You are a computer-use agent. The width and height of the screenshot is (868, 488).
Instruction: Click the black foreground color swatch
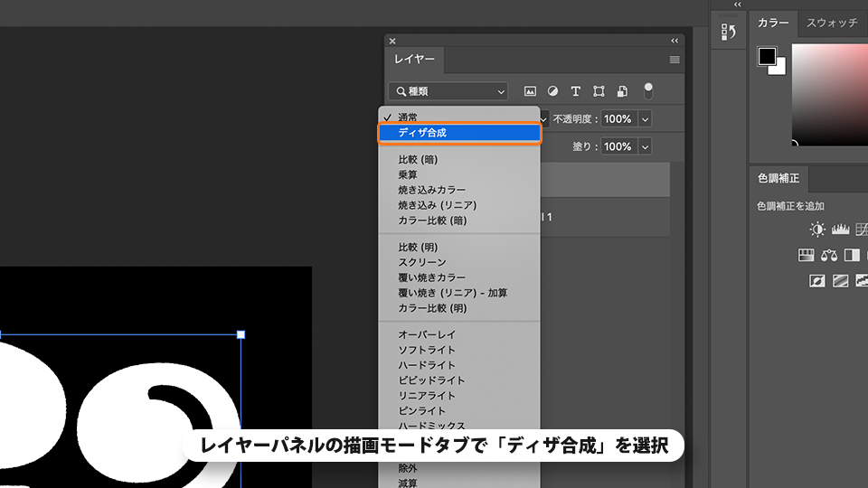767,56
